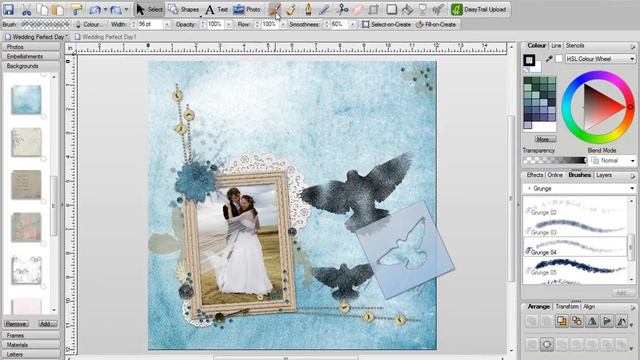The width and height of the screenshot is (640, 360).
Task: Expand the Photos panel
Action: (x=31, y=47)
